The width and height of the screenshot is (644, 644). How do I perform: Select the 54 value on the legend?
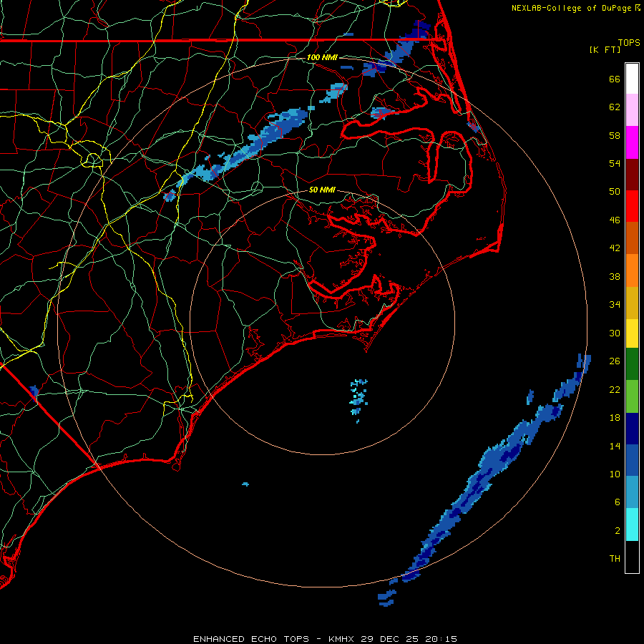tap(615, 163)
